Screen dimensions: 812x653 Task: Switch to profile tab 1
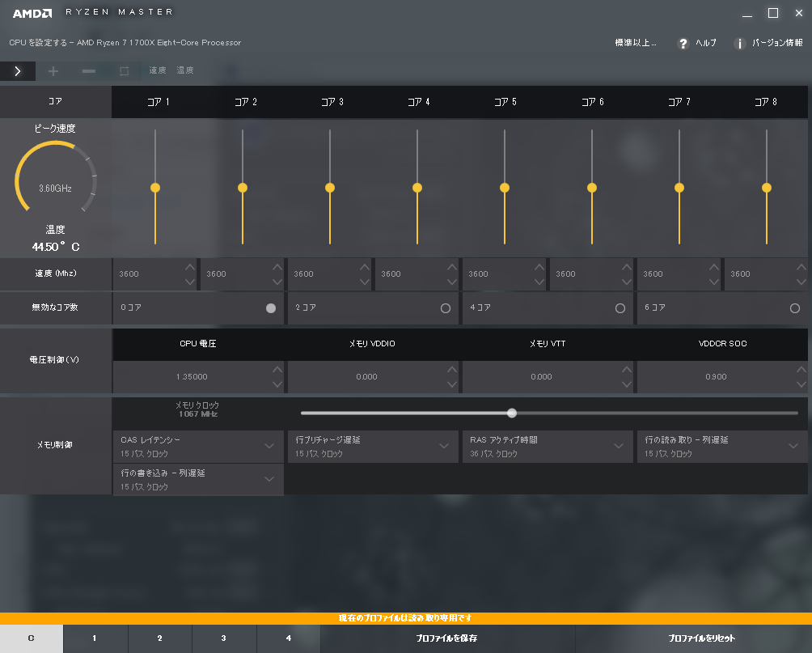(95, 638)
